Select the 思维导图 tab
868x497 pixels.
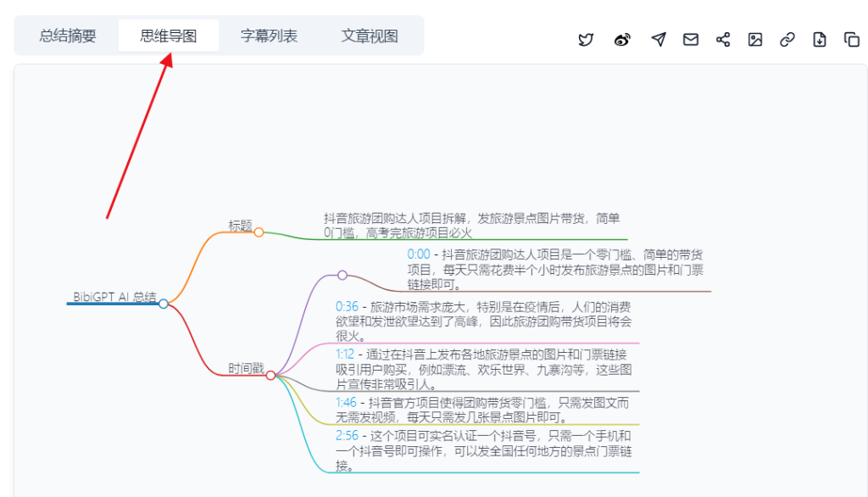click(168, 36)
